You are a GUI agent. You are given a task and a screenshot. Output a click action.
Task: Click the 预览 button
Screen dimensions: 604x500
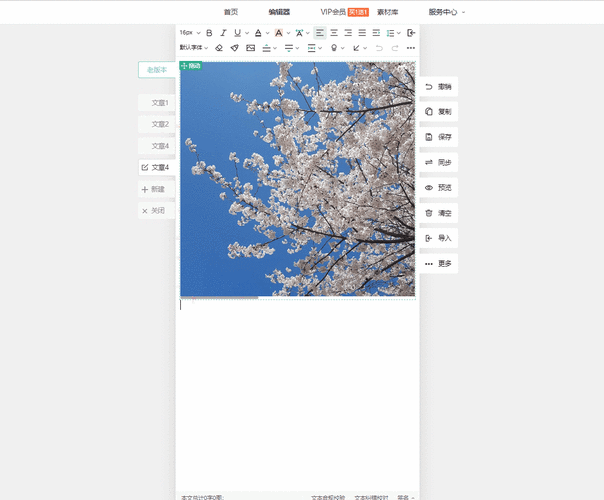coord(438,187)
